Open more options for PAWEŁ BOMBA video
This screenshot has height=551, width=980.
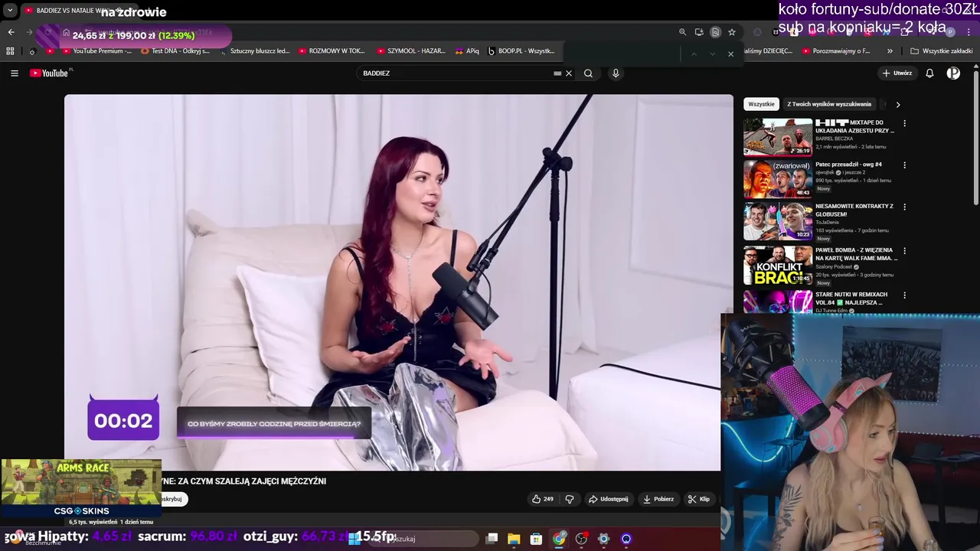coord(904,251)
